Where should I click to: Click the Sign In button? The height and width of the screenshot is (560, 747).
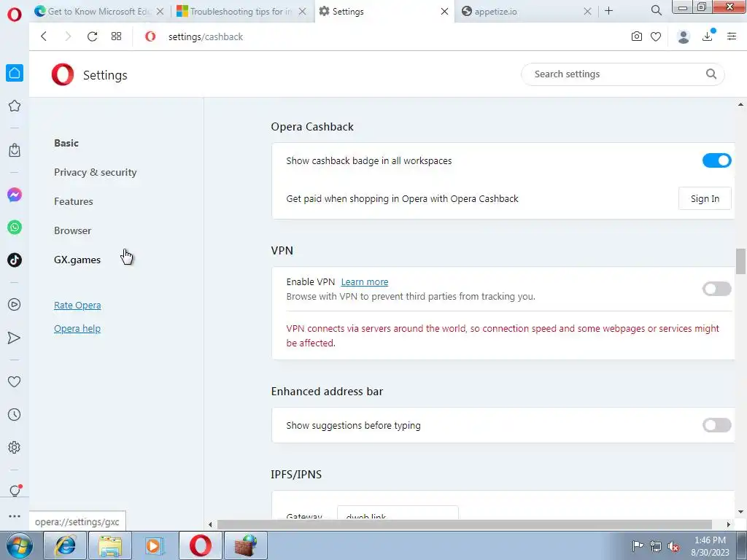(x=705, y=198)
